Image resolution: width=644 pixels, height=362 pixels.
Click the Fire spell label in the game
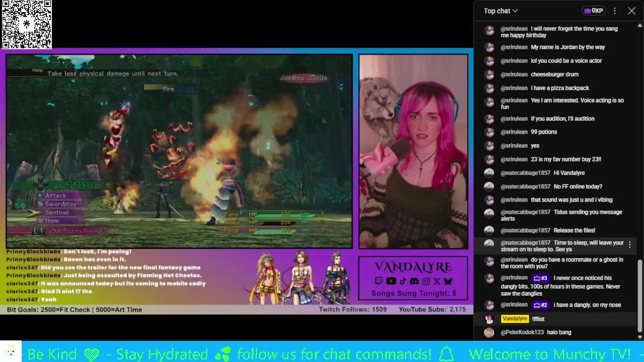169,89
